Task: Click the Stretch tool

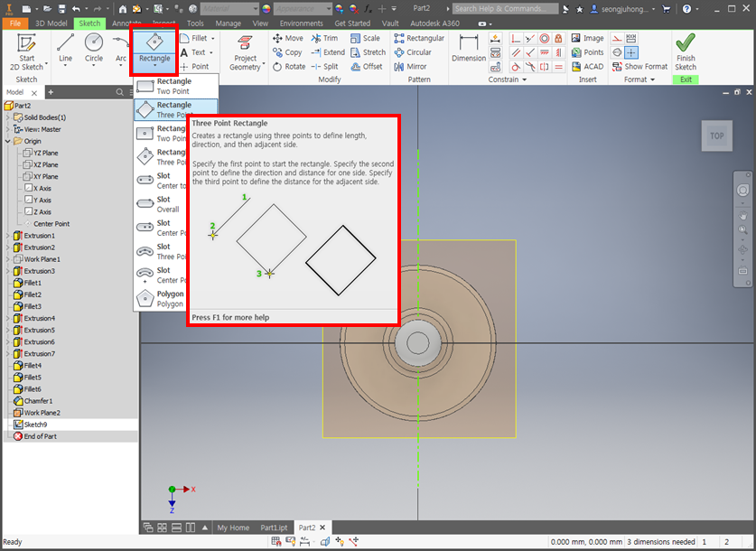Action: point(369,52)
